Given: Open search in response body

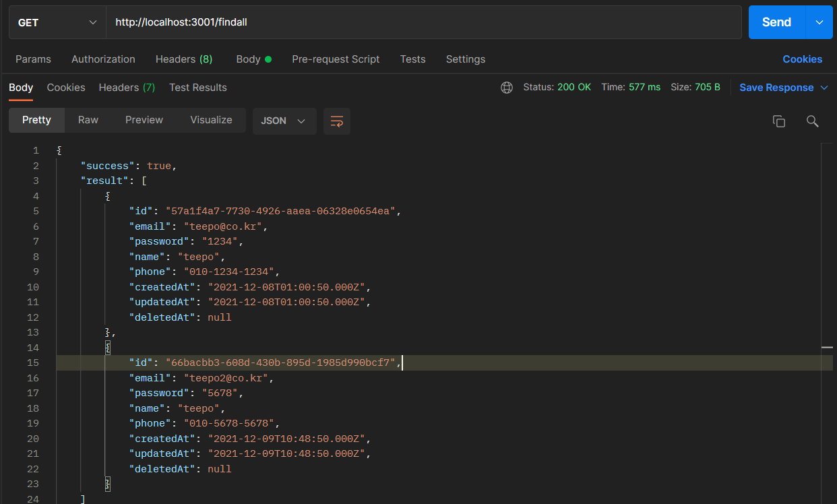Looking at the screenshot, I should (813, 121).
